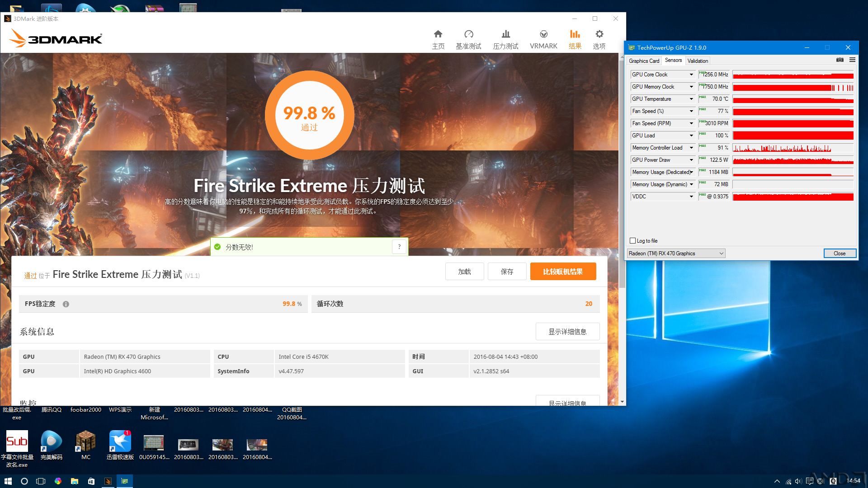The image size is (868, 488).
Task: Open the 完美解码 desktop shortcut
Action: click(x=52, y=445)
